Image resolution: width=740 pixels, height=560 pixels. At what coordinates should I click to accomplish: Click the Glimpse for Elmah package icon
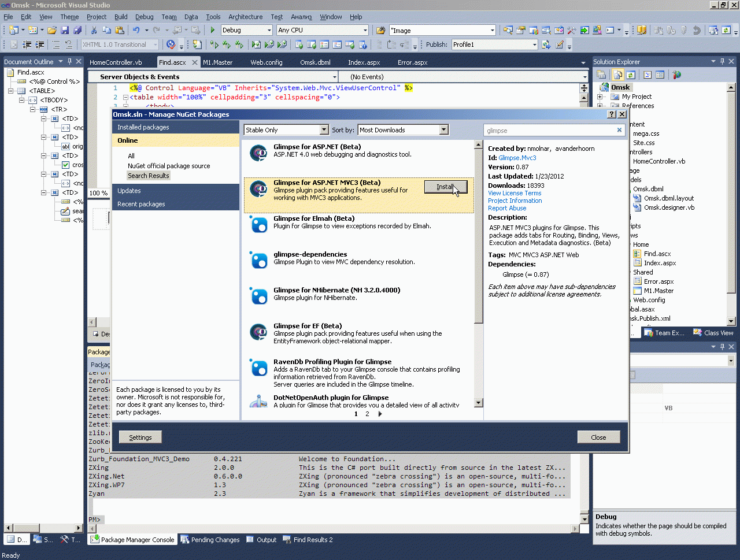258,224
